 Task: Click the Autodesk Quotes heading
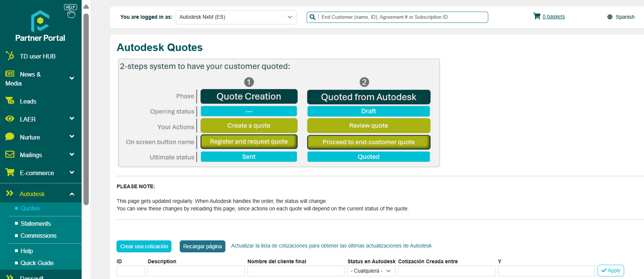(x=160, y=47)
